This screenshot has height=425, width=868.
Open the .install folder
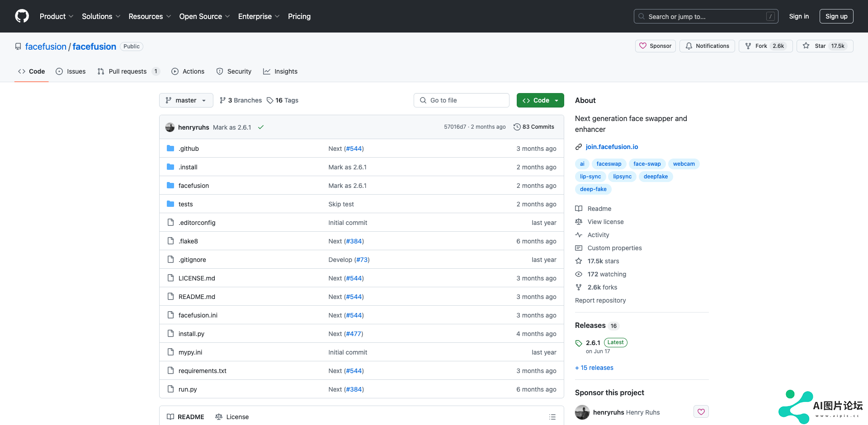pos(188,167)
